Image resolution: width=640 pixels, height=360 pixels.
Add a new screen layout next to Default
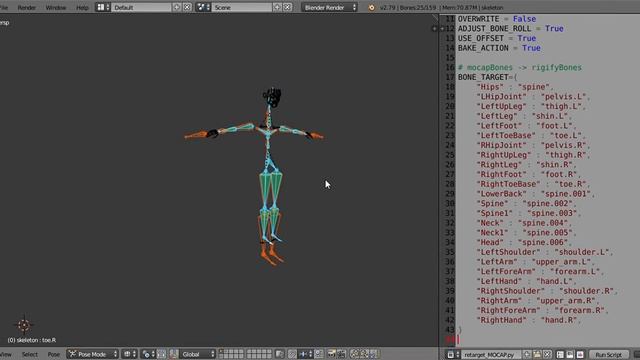(177, 7)
